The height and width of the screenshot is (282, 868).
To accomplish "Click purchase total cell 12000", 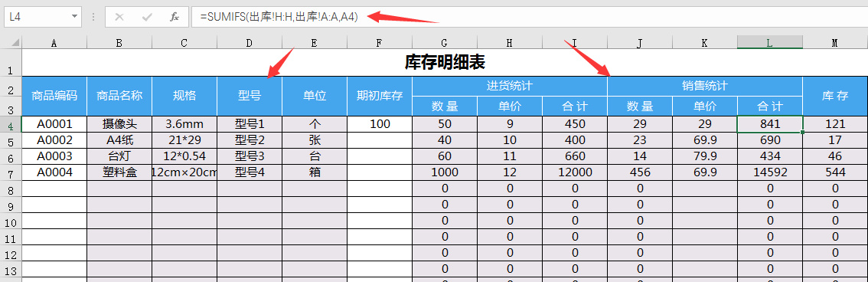I will (x=575, y=172).
